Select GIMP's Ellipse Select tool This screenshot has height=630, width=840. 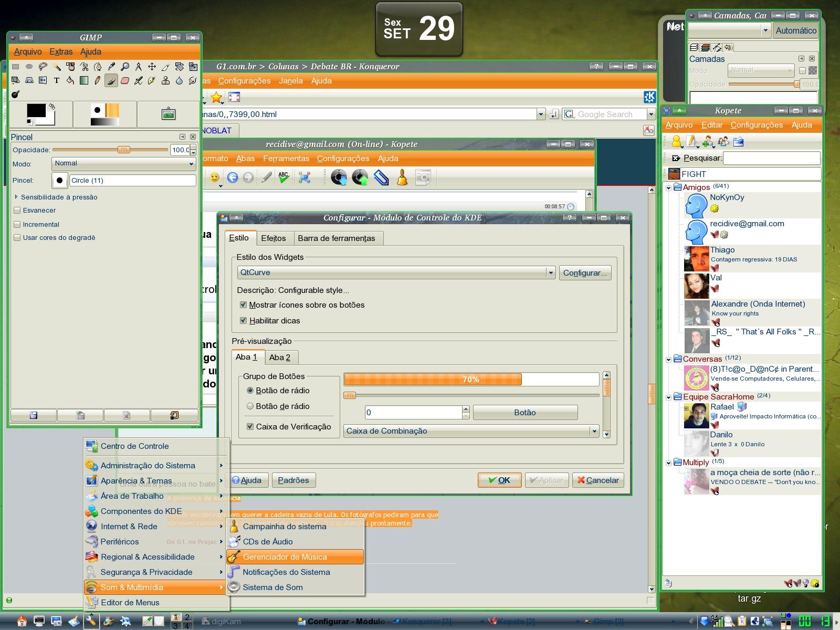pos(29,67)
